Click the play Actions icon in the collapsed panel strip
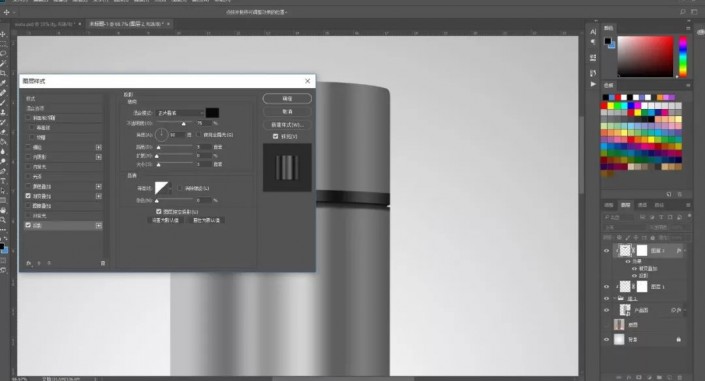The width and height of the screenshot is (705, 381). pyautogui.click(x=593, y=84)
